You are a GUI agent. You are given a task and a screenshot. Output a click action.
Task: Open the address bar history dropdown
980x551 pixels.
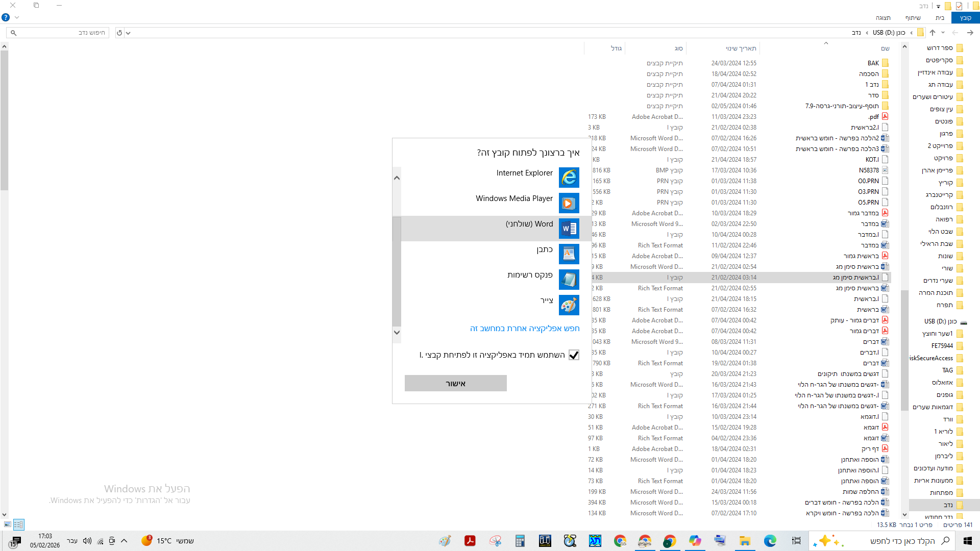point(128,33)
